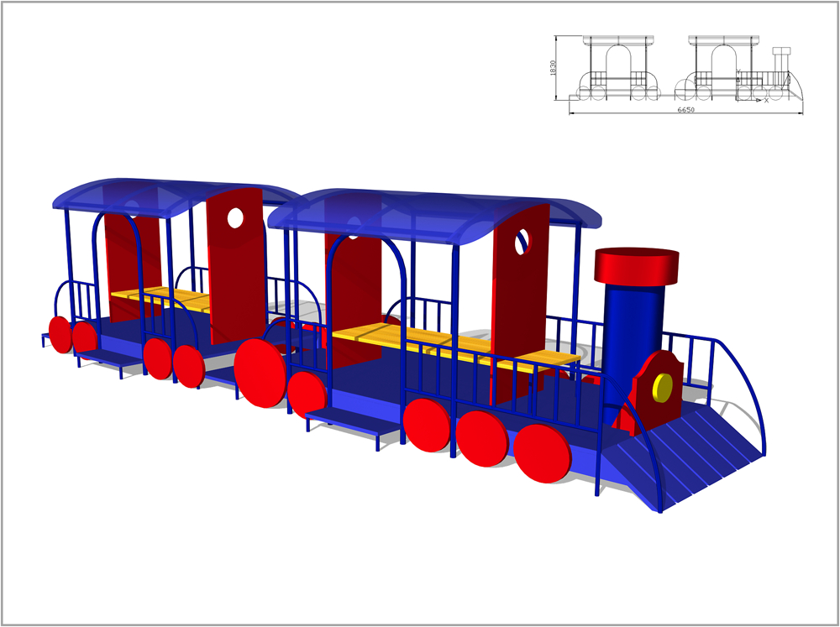
Task: Click the round hole in front carriage right panel
Action: click(523, 241)
